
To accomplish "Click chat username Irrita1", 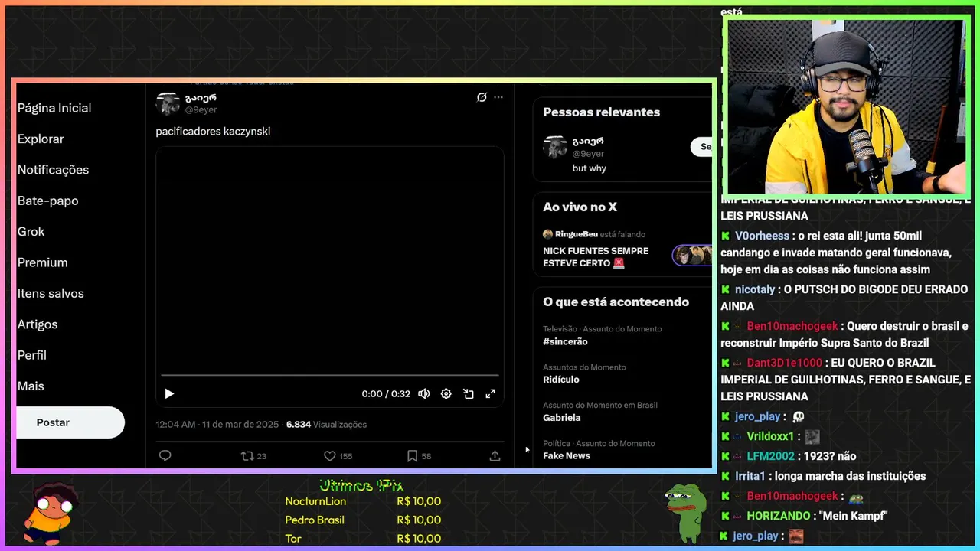I will [750, 476].
